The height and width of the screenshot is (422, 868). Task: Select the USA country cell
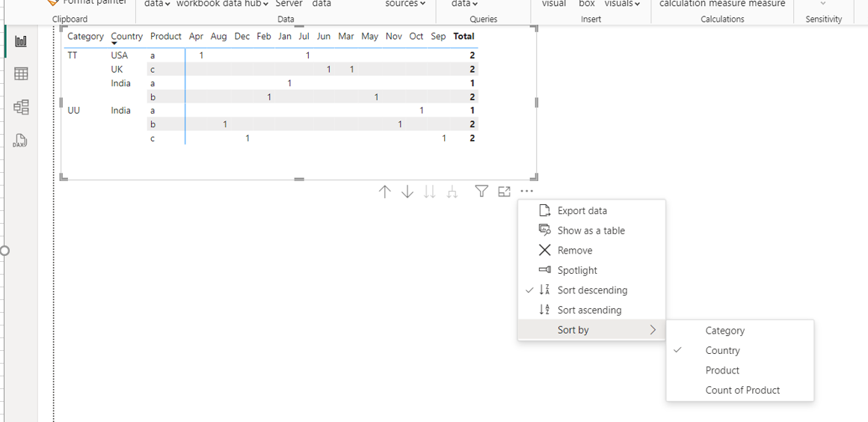(x=119, y=55)
